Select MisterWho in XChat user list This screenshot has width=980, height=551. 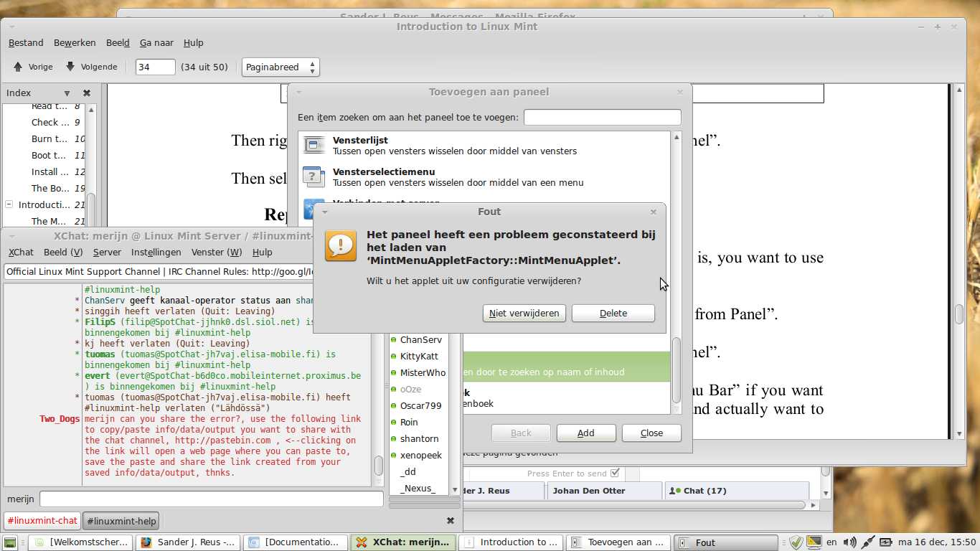[423, 373]
